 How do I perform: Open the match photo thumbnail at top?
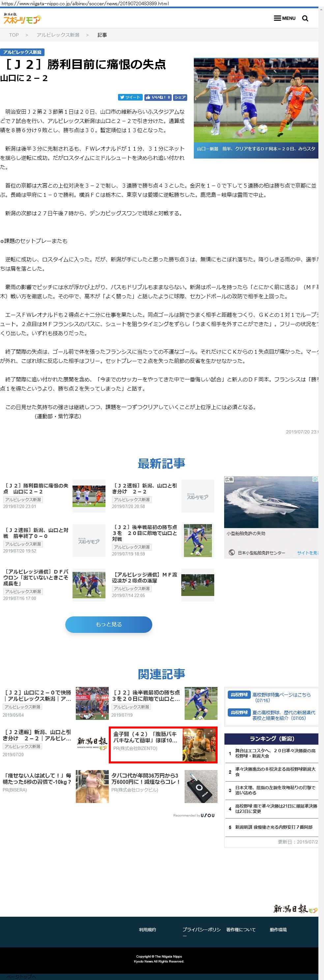(256, 100)
